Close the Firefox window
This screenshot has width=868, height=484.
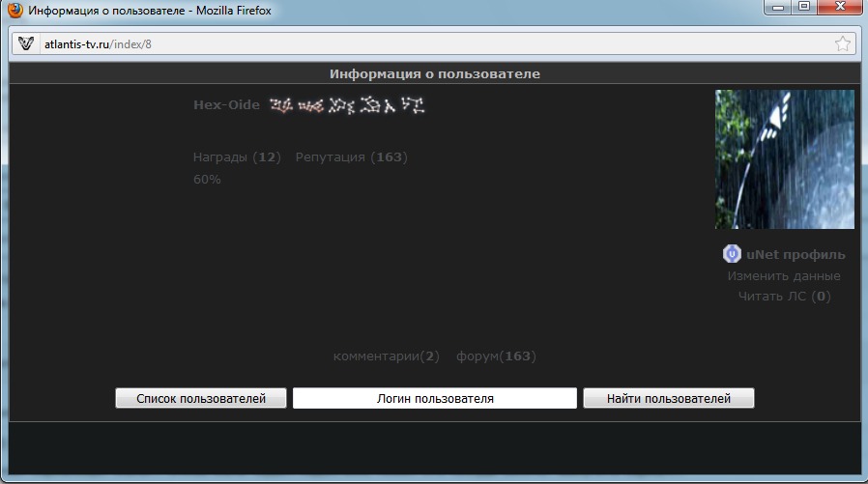pos(840,7)
